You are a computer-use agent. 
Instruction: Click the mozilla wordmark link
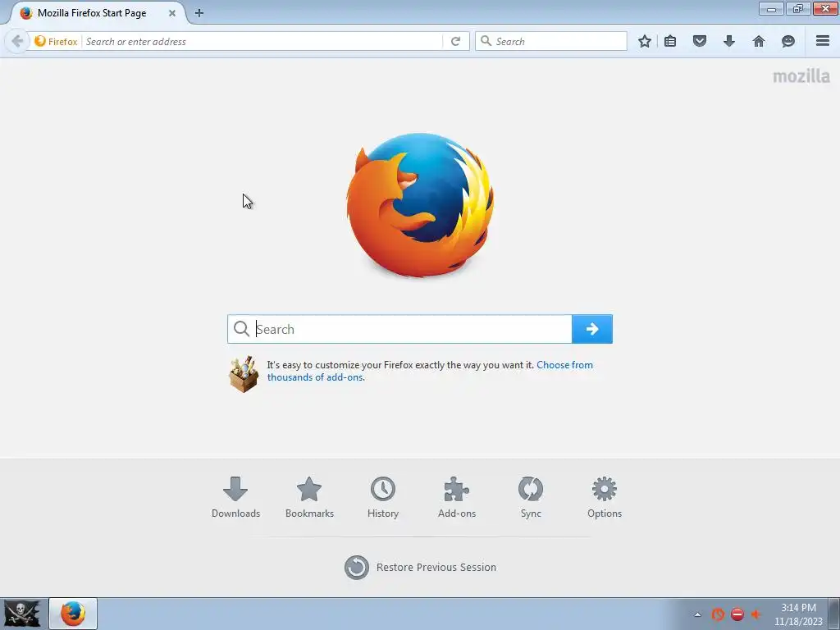(x=801, y=76)
